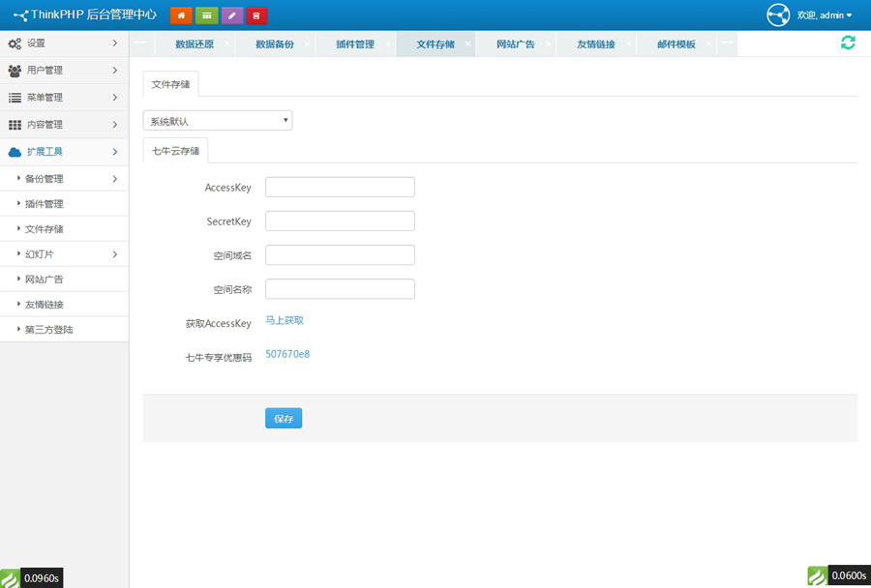This screenshot has width=871, height=588.
Task: Click the orange home icon button
Action: (x=181, y=15)
